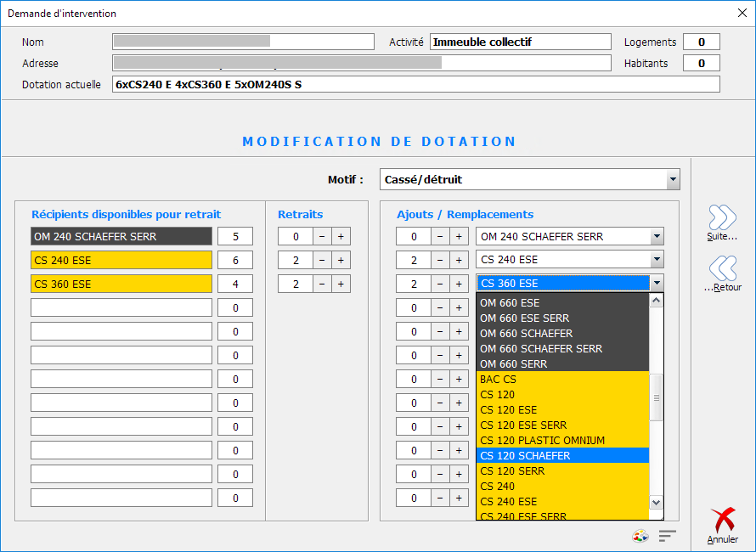Click the Activité field Immeuble collectif

click(520, 42)
